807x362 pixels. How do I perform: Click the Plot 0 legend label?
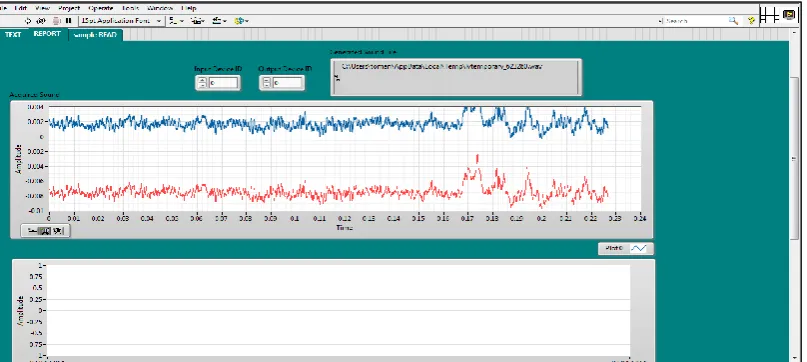click(x=614, y=249)
